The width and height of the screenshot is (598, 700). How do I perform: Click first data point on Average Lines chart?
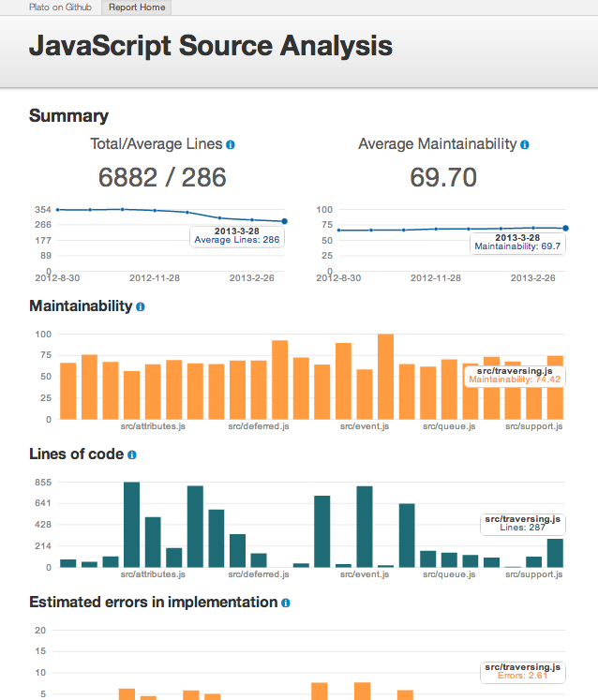57,210
